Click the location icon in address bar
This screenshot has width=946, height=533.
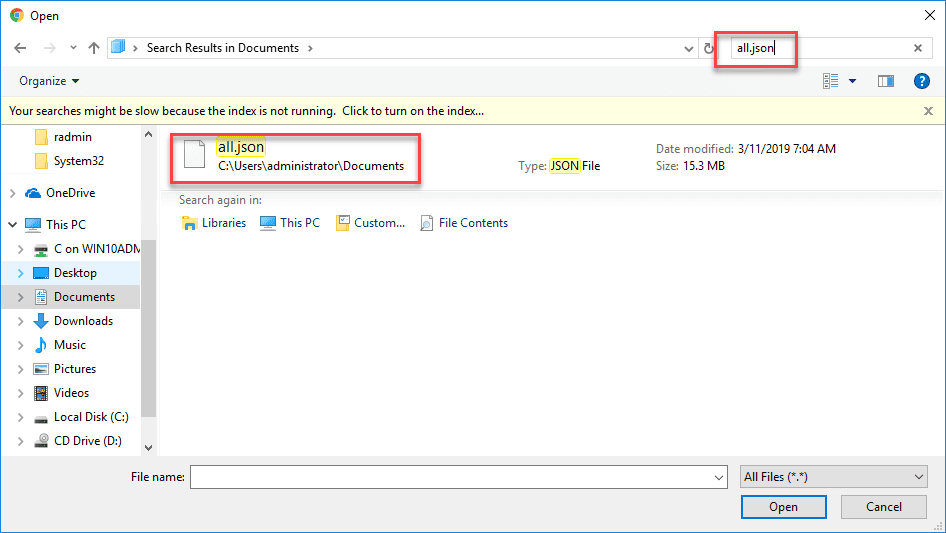coord(118,47)
